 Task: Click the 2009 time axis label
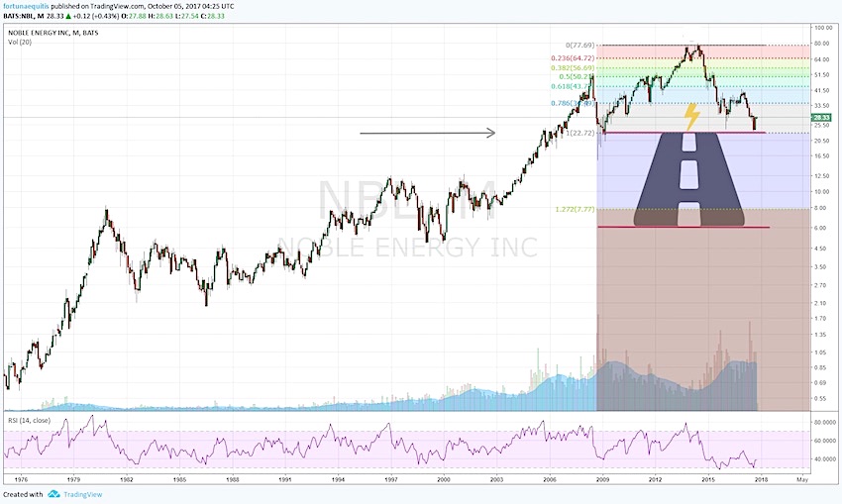coord(602,479)
